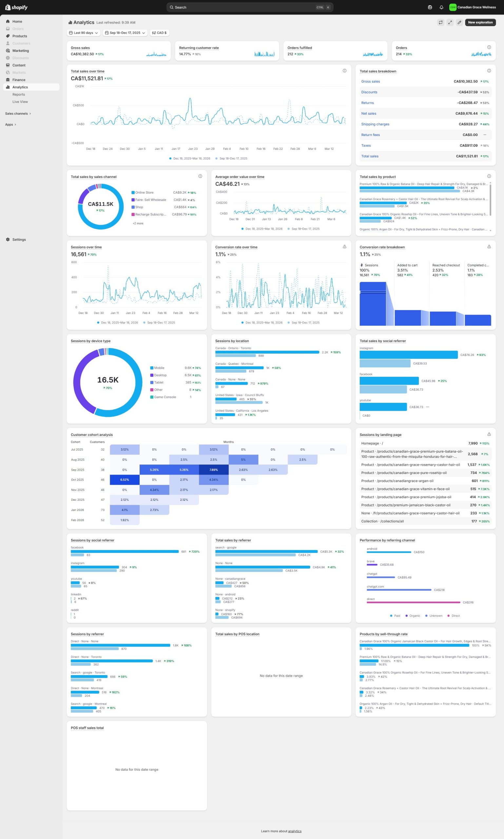Viewport: 504px width, 839px height.
Task: Open Settings via the gear icon
Action: (8, 240)
